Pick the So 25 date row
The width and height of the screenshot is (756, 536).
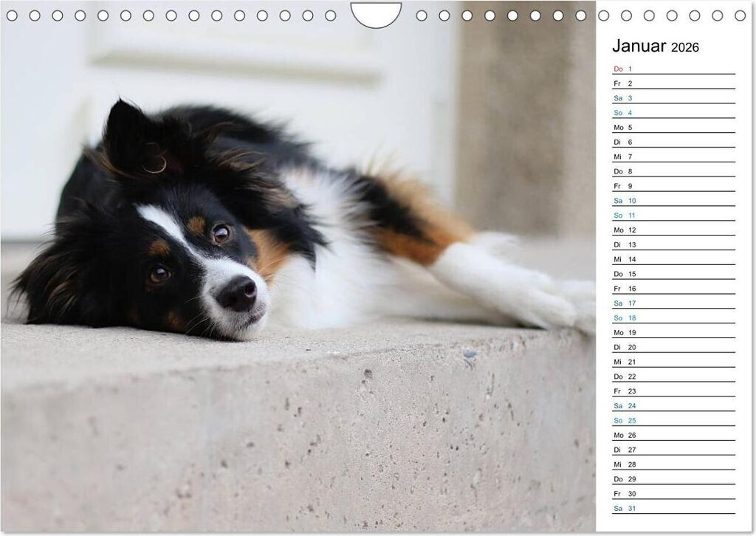point(673,420)
